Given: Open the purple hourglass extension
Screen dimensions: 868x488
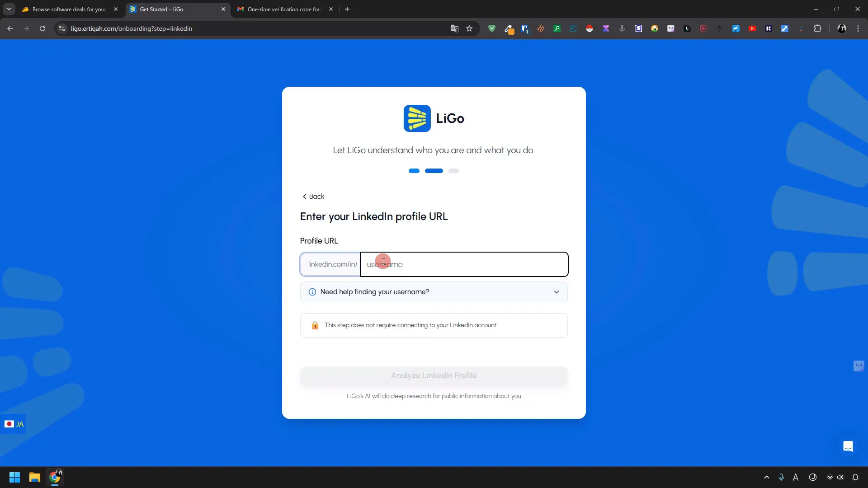Looking at the screenshot, I should point(606,28).
